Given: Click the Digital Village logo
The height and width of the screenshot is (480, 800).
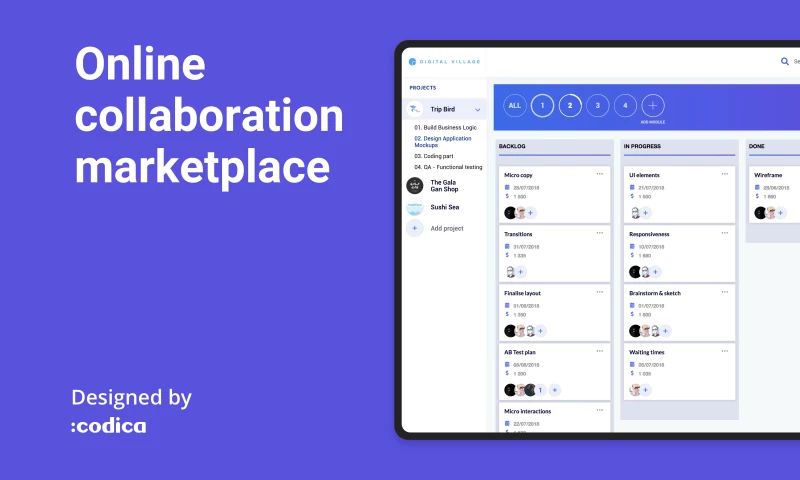Looking at the screenshot, I should pyautogui.click(x=444, y=62).
